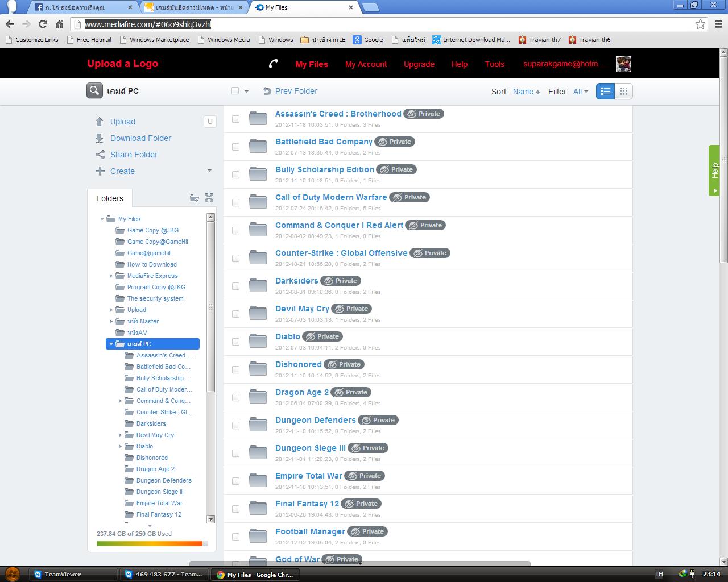Screen dimensions: 728x582
Task: Tick the select-all checkbox
Action: click(235, 91)
